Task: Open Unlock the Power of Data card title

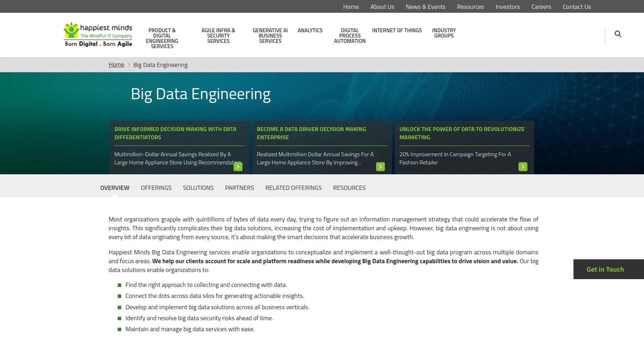Action: click(x=461, y=133)
